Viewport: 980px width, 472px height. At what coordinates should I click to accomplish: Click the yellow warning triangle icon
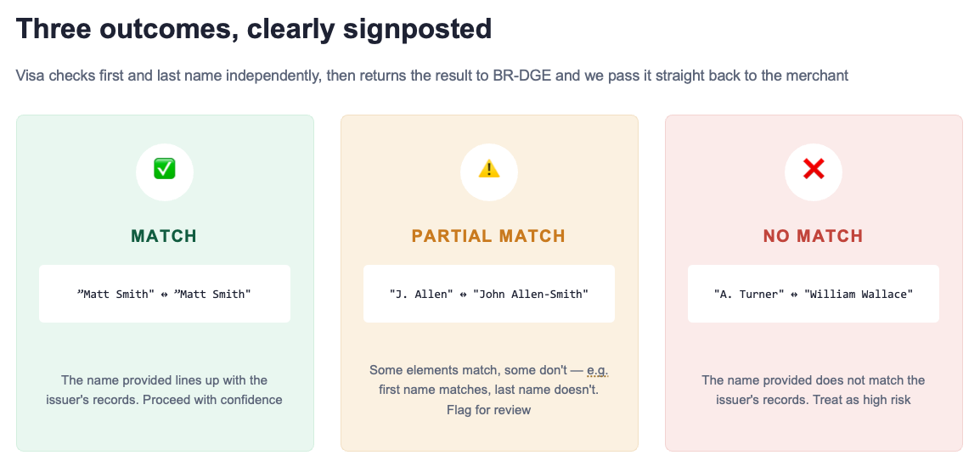coord(489,169)
